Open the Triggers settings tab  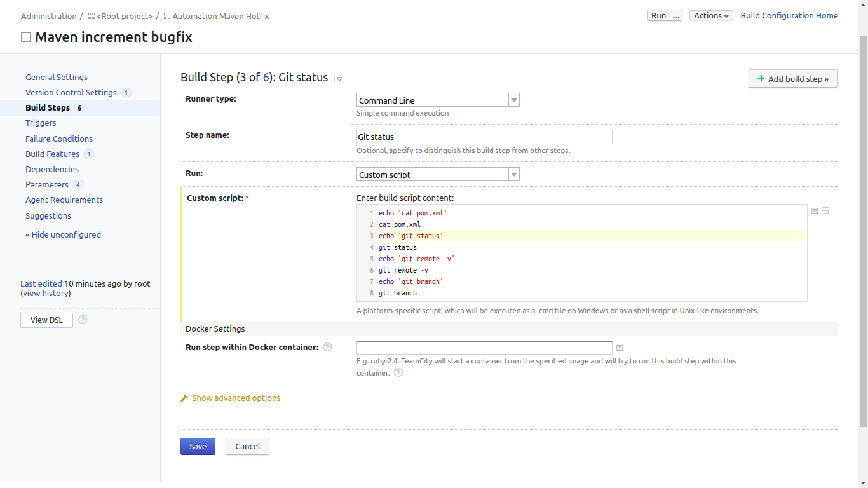click(x=41, y=123)
